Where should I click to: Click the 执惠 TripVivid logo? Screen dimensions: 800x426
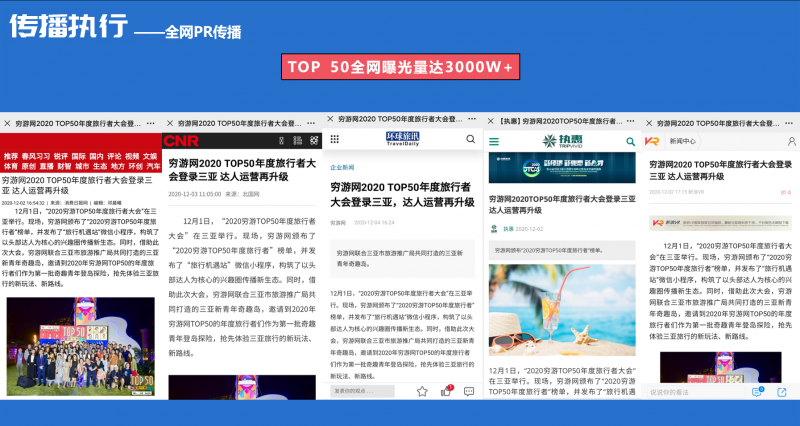coord(562,141)
